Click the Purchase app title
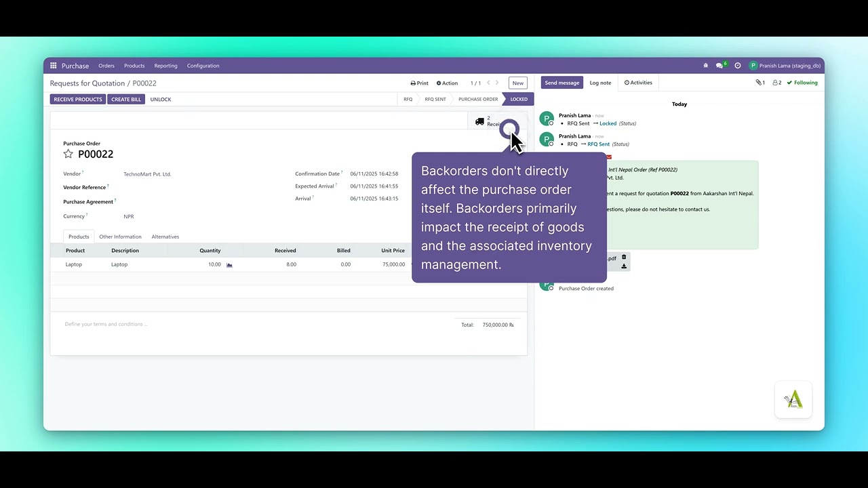 point(75,66)
